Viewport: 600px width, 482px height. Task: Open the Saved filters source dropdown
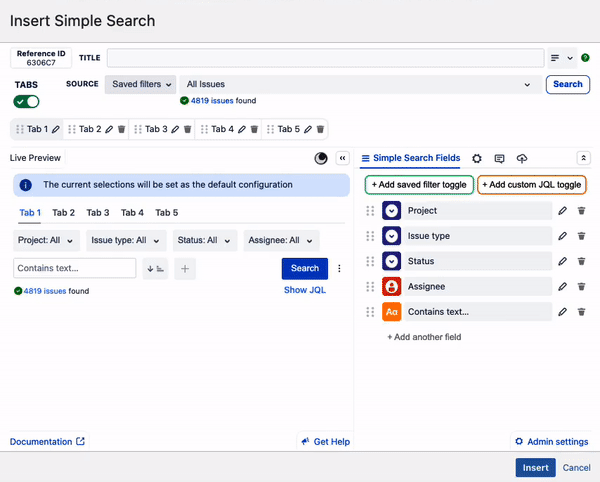[x=140, y=85]
